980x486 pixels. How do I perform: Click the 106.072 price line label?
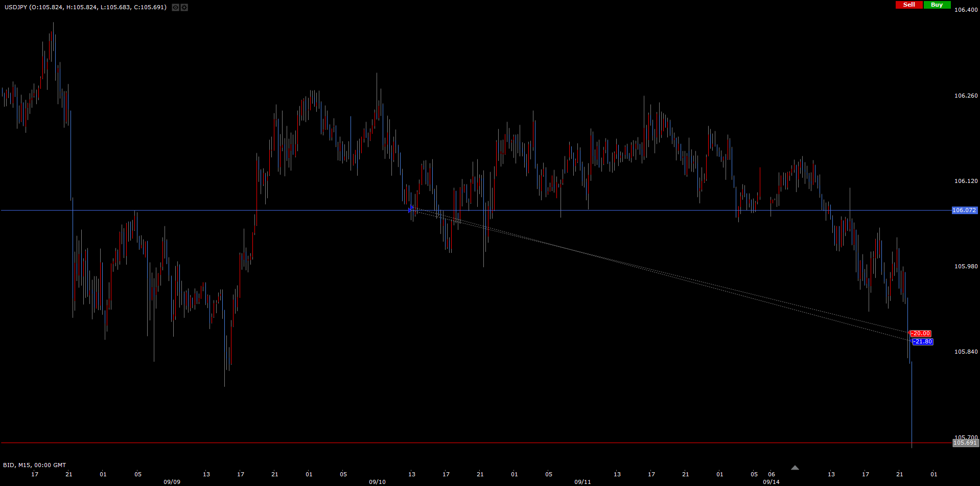(x=964, y=210)
